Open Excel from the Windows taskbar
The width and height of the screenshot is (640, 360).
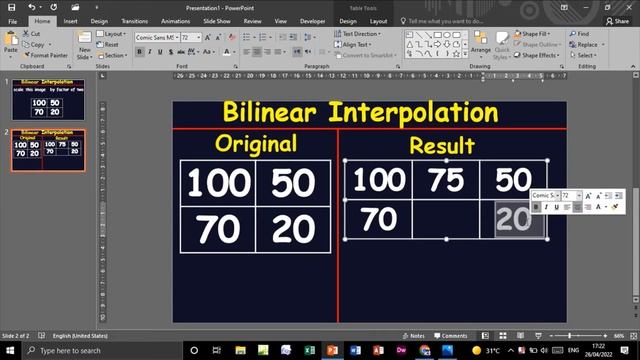click(309, 350)
